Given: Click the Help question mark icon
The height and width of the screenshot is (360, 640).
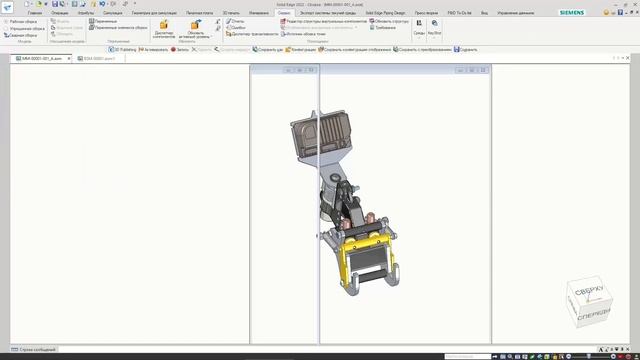Looking at the screenshot, I should click(620, 13).
